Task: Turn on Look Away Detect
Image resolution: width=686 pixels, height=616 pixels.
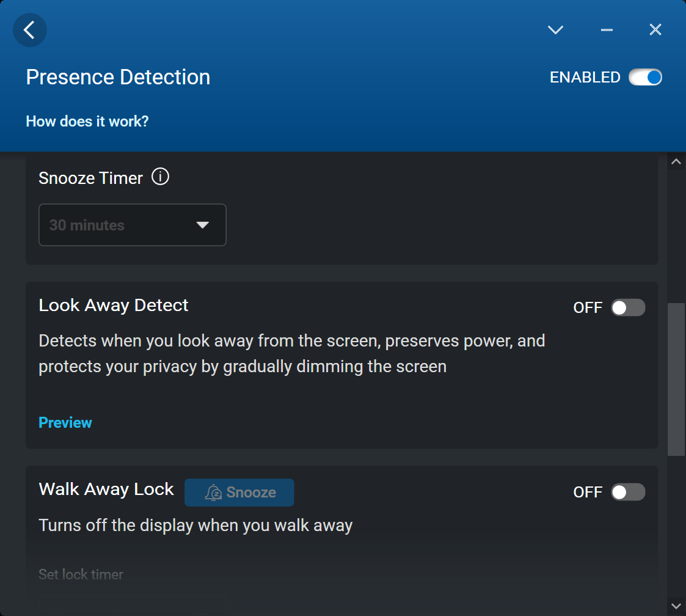Action: 628,307
